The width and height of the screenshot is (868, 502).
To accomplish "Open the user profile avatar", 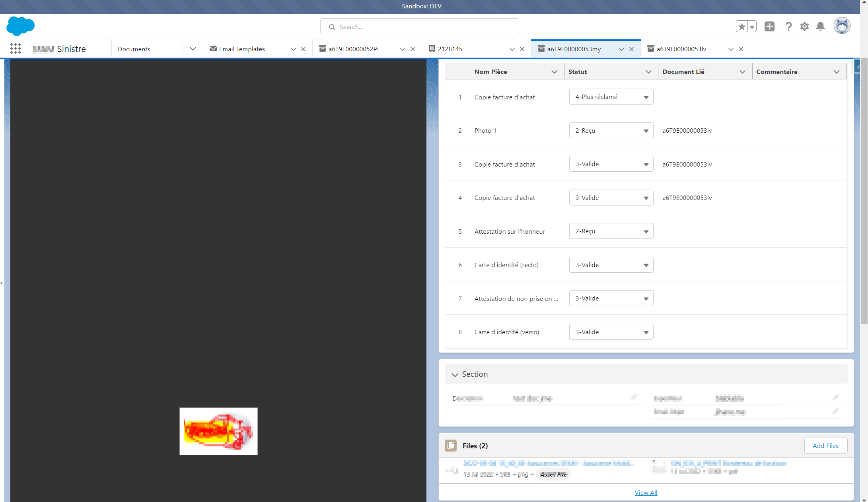I will [x=842, y=26].
